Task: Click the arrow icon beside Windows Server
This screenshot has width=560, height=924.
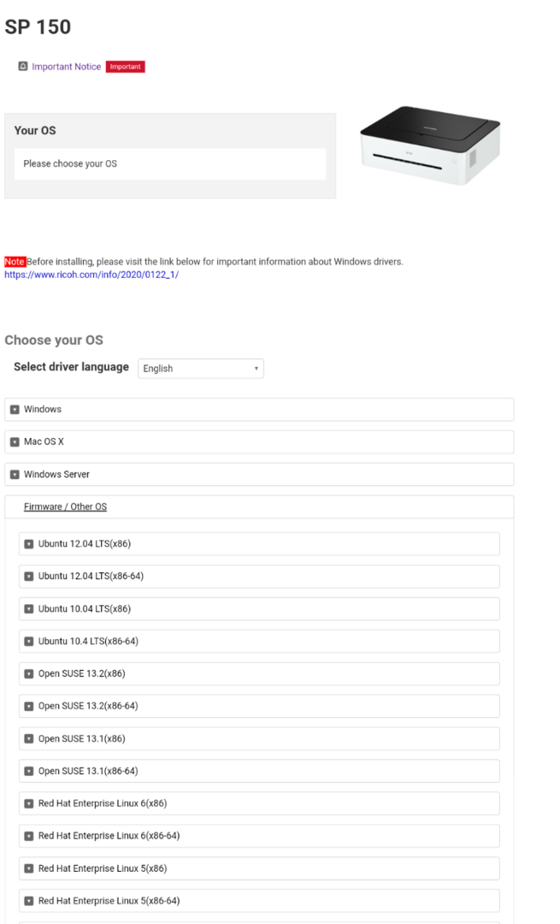Action: [x=15, y=475]
